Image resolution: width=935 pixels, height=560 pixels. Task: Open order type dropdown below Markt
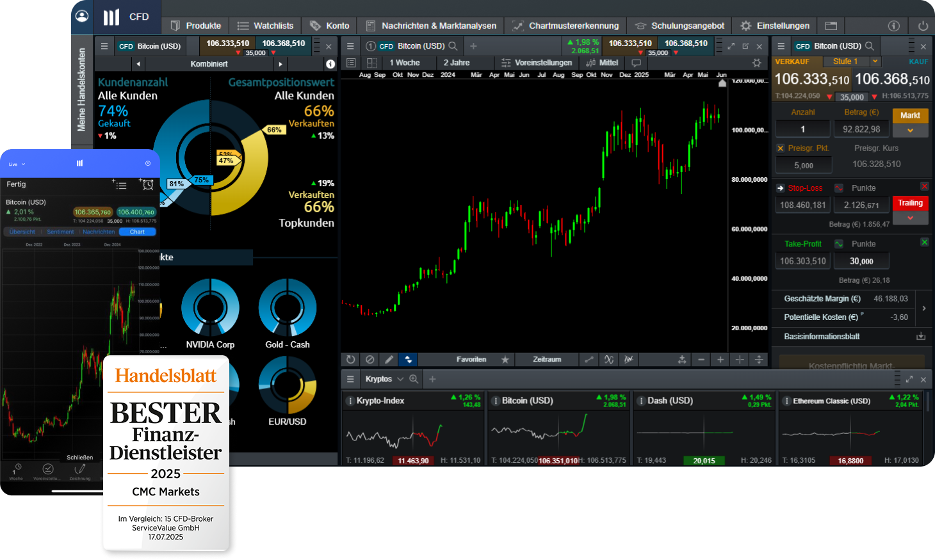click(x=910, y=131)
